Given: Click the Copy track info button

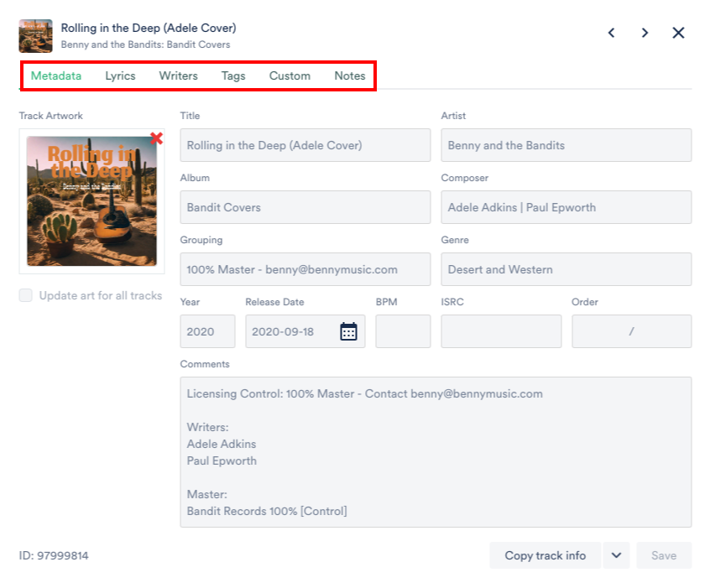Looking at the screenshot, I should [x=544, y=555].
